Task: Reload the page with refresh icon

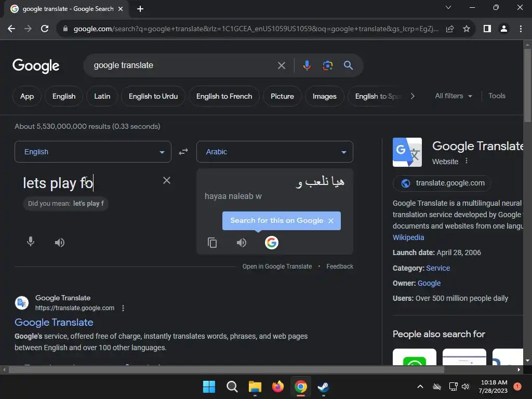Action: point(45,29)
